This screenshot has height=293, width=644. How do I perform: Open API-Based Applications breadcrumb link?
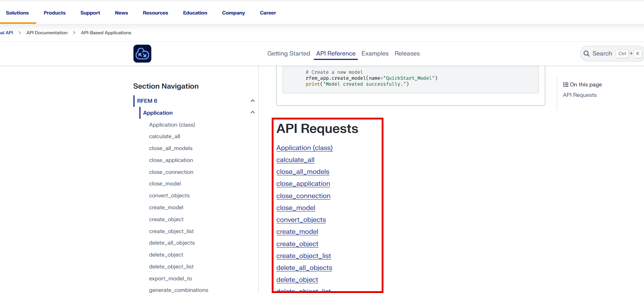pyautogui.click(x=106, y=33)
